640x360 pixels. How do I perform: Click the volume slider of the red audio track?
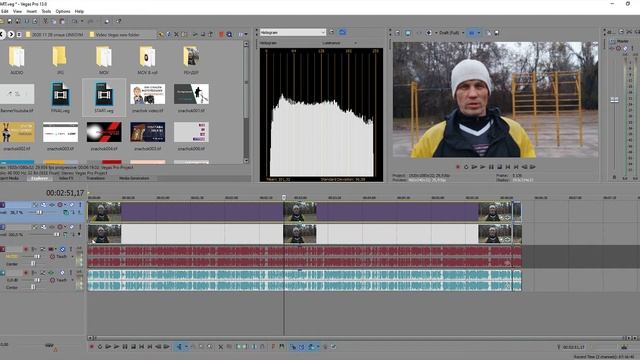click(37, 256)
